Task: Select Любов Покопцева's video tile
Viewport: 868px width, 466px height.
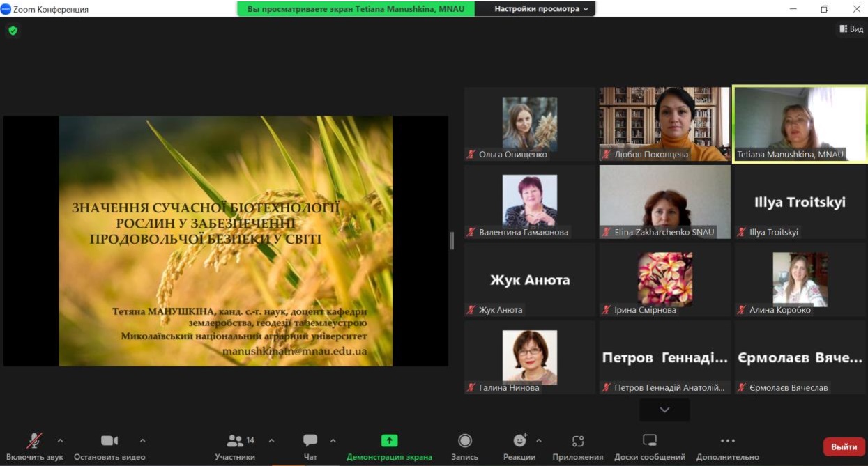Action: pyautogui.click(x=664, y=124)
